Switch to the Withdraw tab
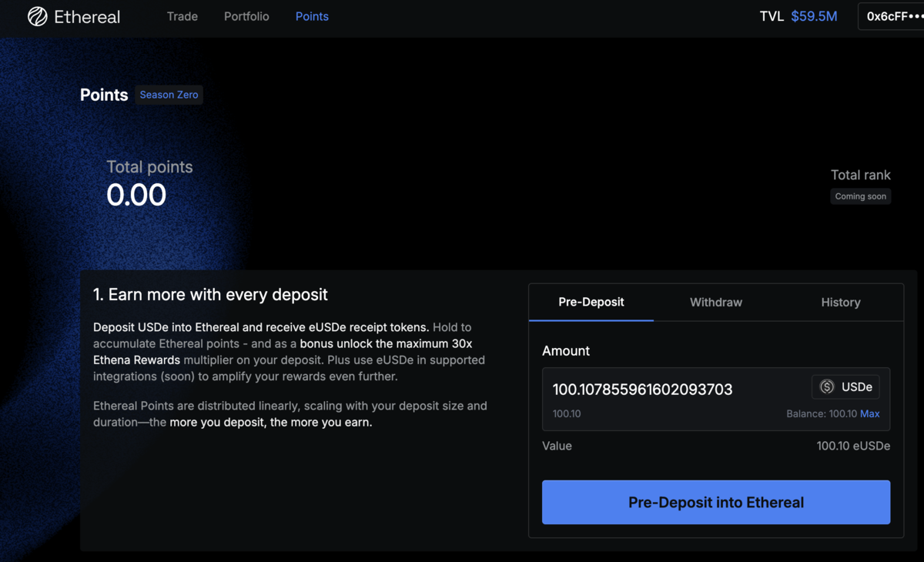924x562 pixels. (x=716, y=302)
